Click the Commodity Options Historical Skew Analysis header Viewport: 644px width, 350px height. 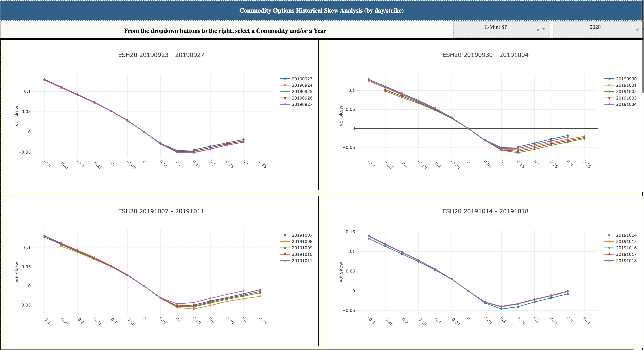coord(322,11)
